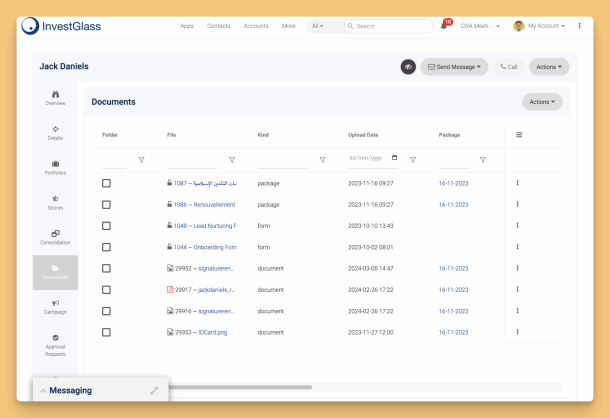
Task: Click the Call button
Action: 509,67
